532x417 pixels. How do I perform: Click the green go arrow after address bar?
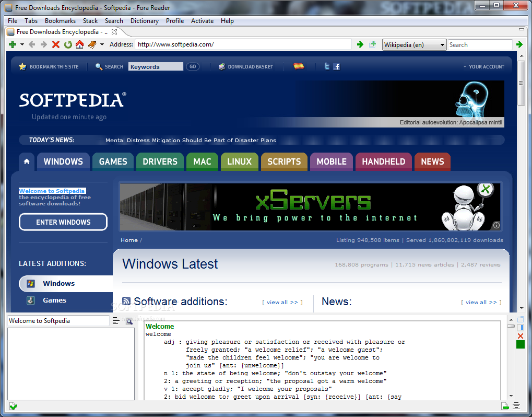[360, 44]
